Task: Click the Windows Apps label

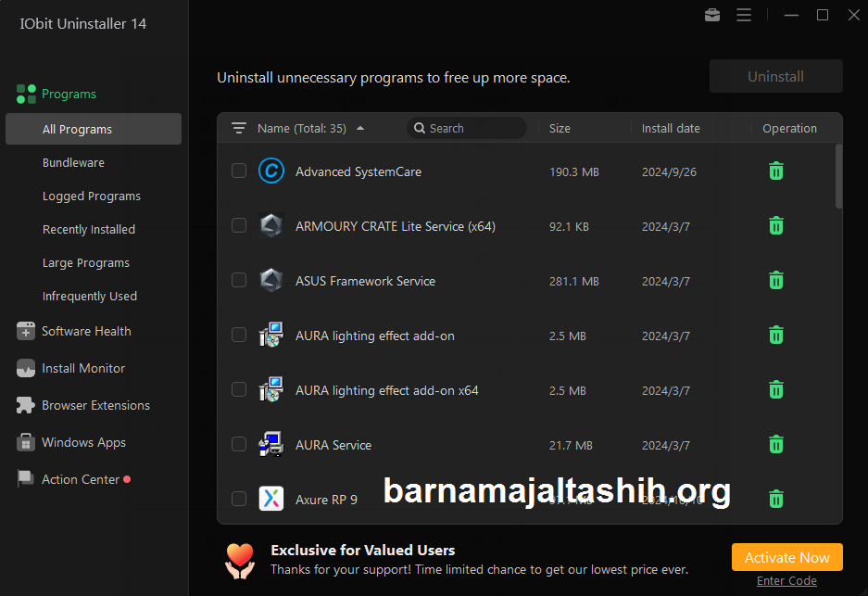Action: [83, 442]
